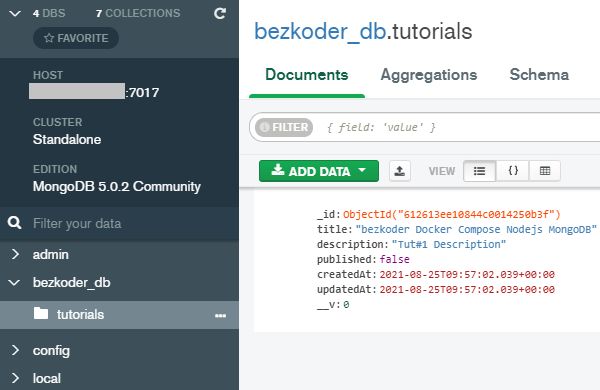Click the __v value 0
Viewport: 600px width, 390px height.
click(x=346, y=305)
